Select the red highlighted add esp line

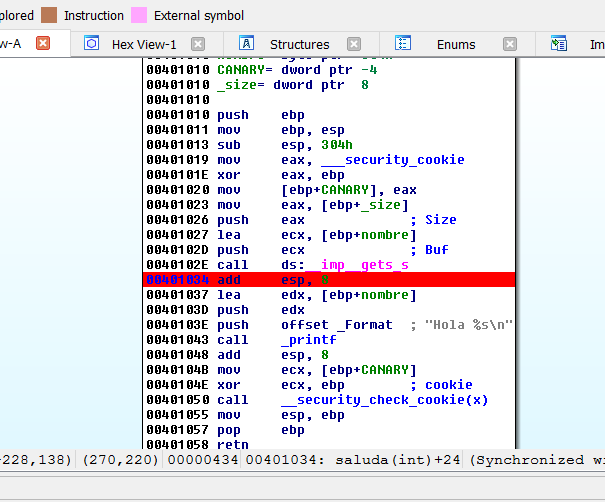pos(329,280)
